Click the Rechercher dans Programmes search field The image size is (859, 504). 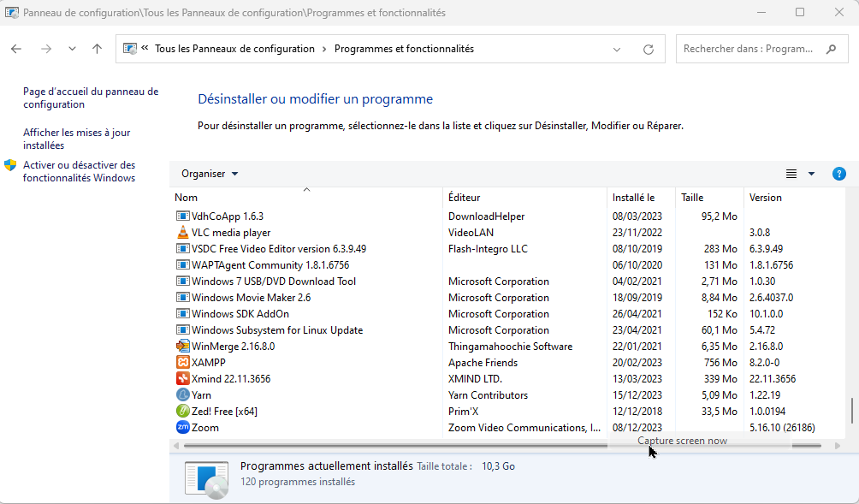749,50
